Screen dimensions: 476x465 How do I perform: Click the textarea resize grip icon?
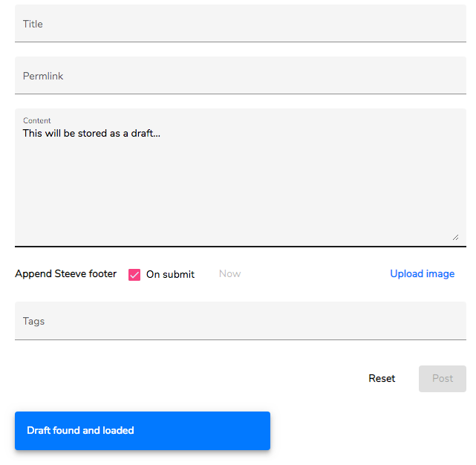pyautogui.click(x=455, y=237)
